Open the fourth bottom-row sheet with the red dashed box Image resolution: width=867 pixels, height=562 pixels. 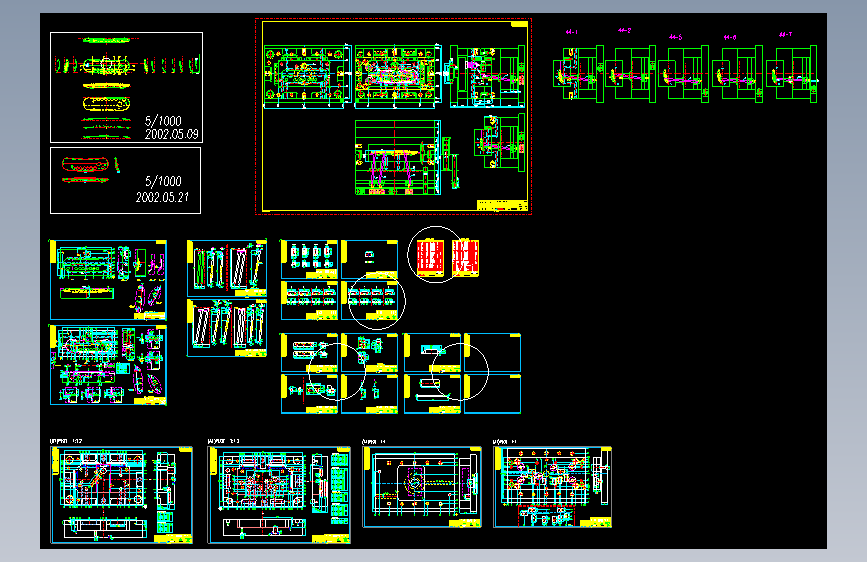pos(552,487)
